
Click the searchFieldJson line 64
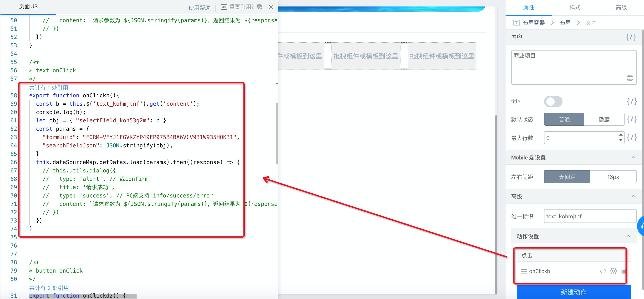[x=107, y=146]
